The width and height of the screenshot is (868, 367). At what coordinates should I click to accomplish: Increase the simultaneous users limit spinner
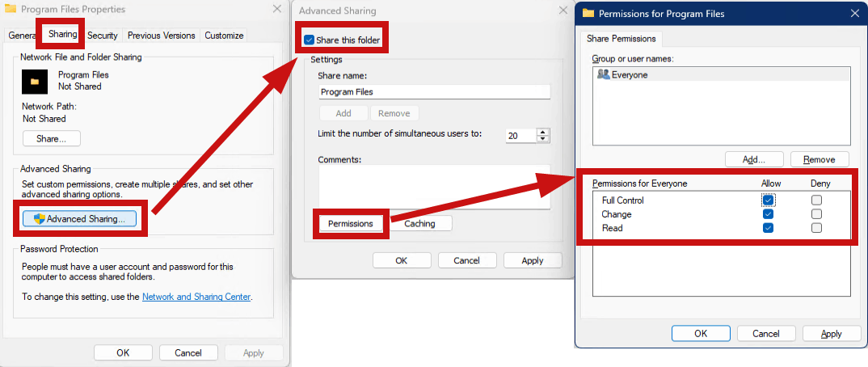click(542, 133)
